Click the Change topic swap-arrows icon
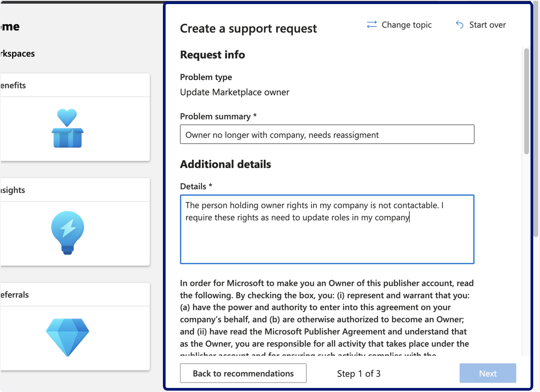The image size is (540, 392). pos(372,25)
